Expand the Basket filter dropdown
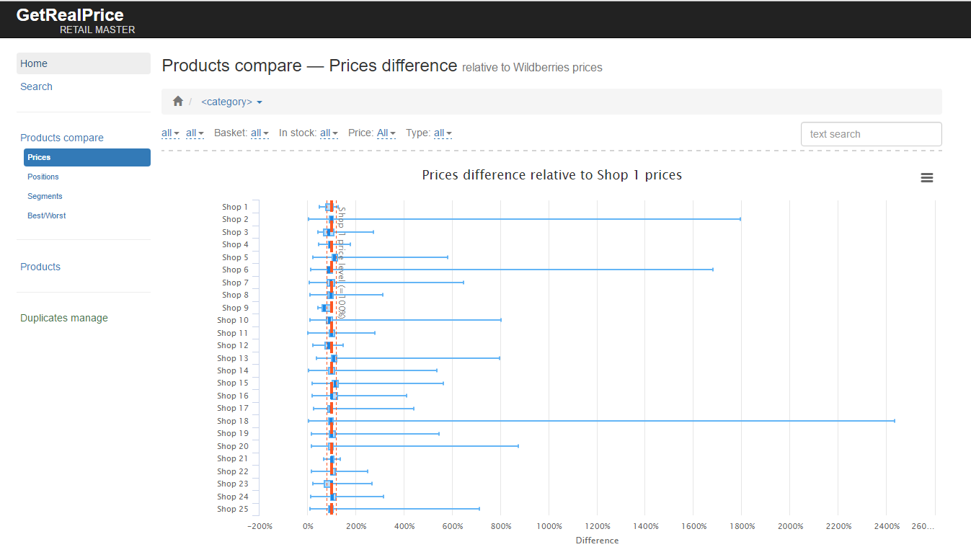Image resolution: width=971 pixels, height=560 pixels. [260, 133]
